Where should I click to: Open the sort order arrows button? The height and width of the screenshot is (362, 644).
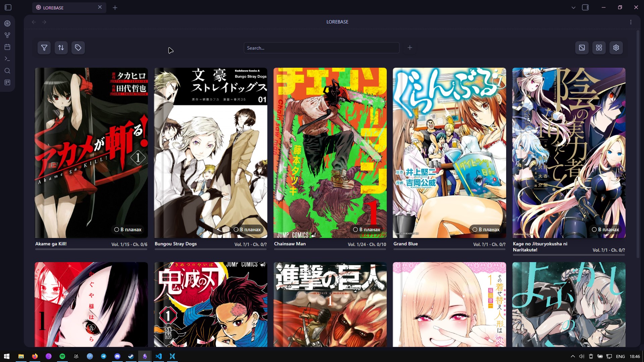click(x=61, y=48)
